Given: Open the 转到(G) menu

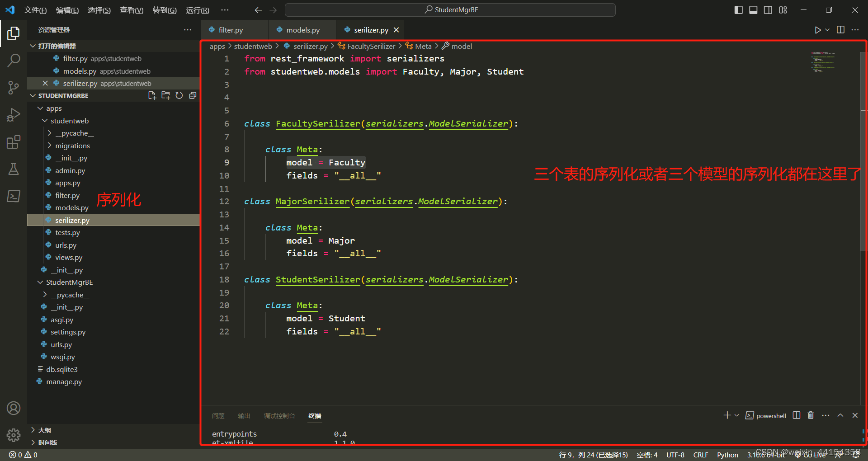Looking at the screenshot, I should (165, 10).
